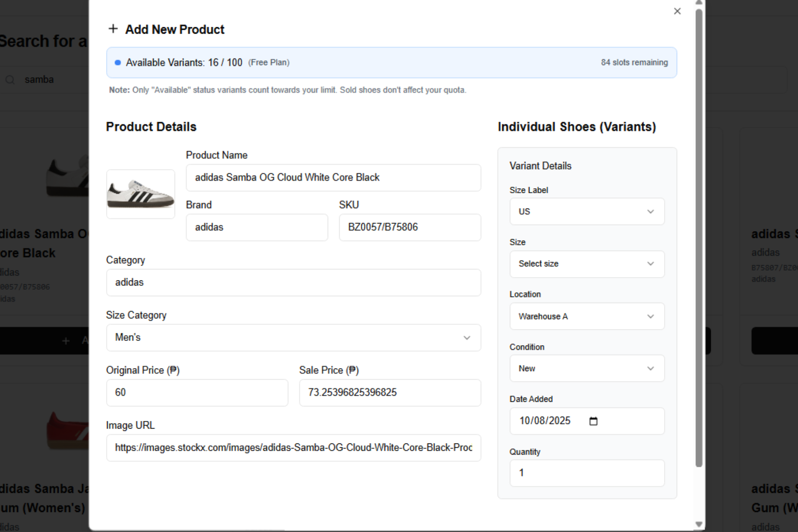Click the SKU field containing BZ0057/B75806
Screen dimensions: 798x532
point(409,227)
